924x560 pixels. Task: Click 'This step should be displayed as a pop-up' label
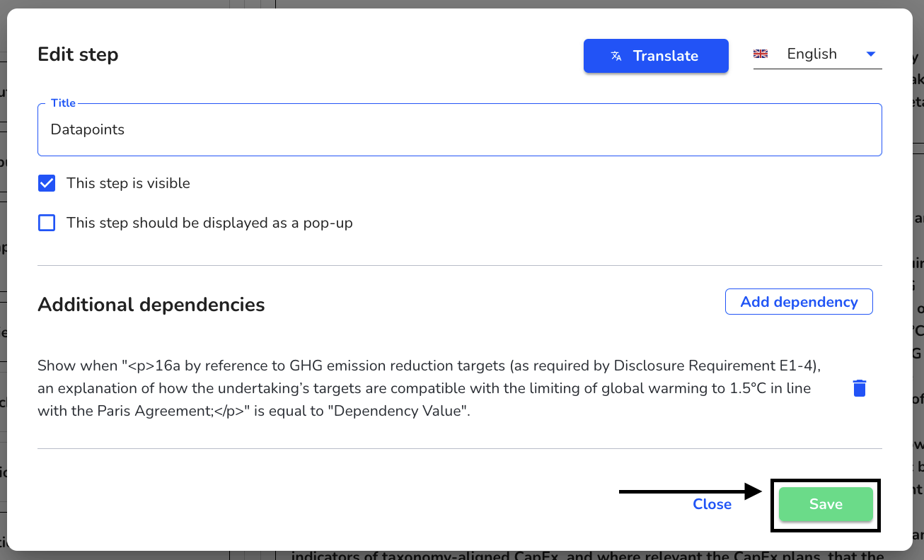point(209,223)
